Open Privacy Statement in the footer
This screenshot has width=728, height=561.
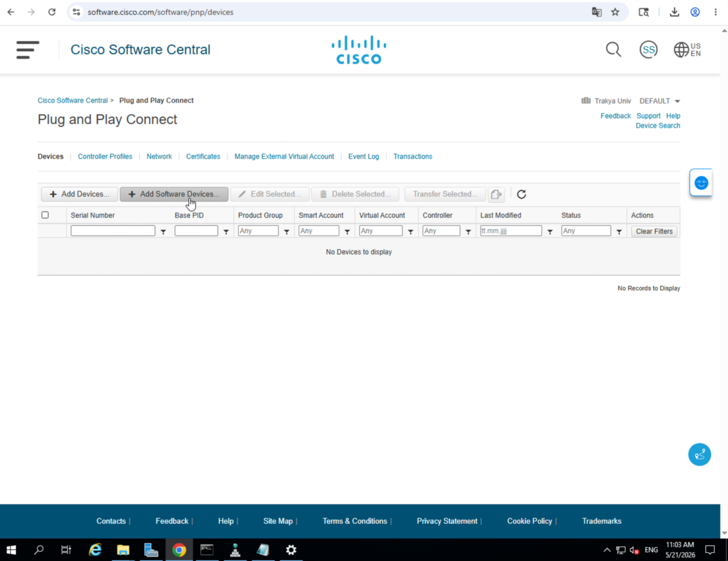click(447, 521)
